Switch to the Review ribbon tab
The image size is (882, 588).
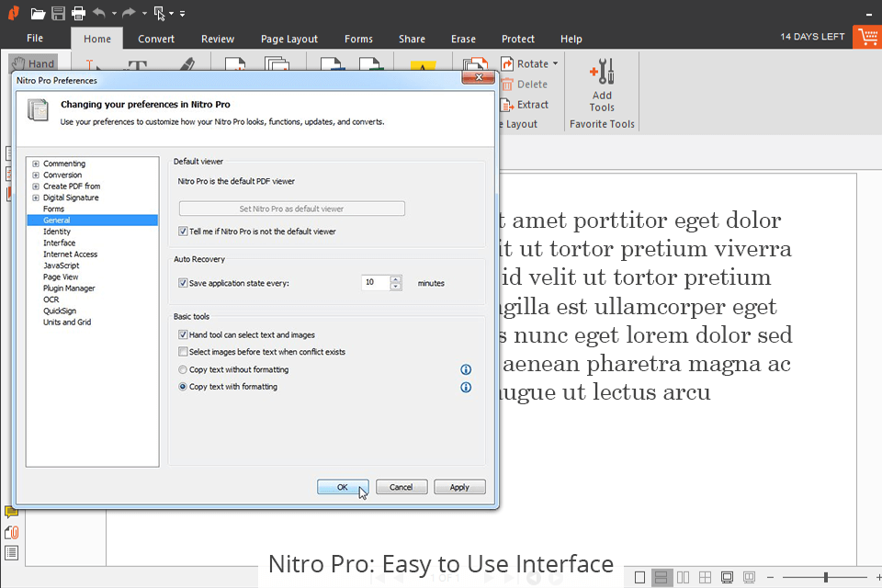(218, 39)
